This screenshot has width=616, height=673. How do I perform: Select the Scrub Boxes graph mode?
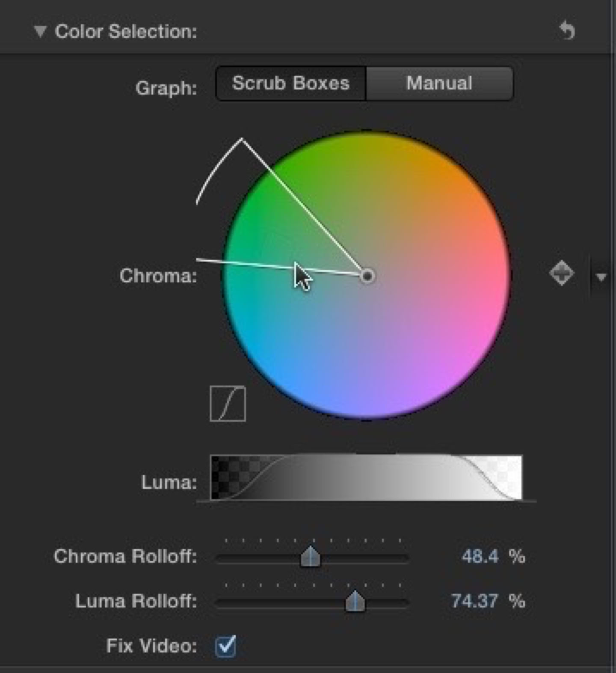[291, 83]
